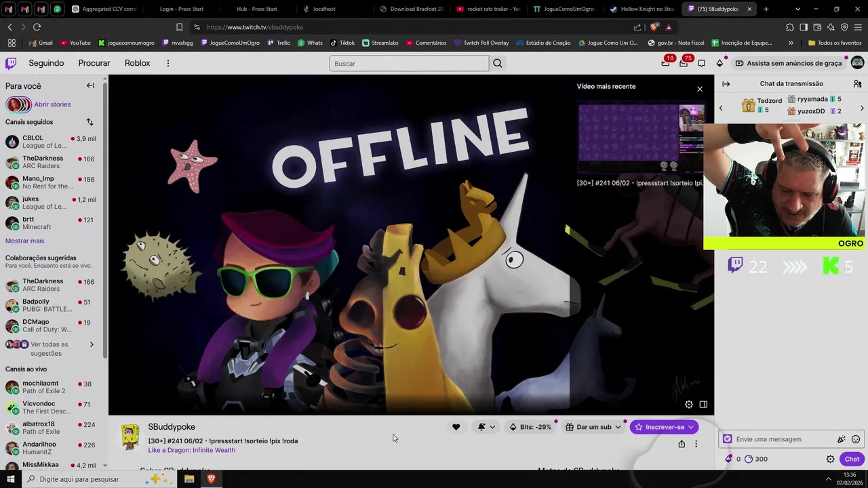Open the Roblox nav link
The height and width of the screenshot is (488, 868).
137,63
